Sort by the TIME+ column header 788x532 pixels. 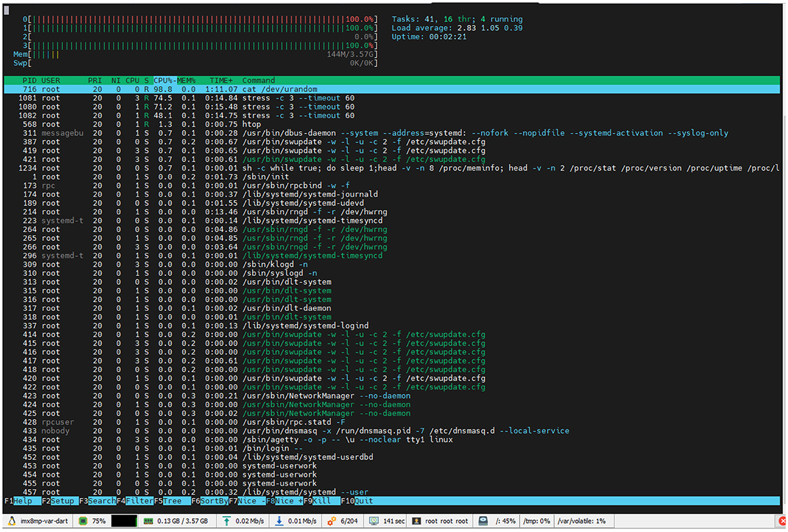coord(221,80)
